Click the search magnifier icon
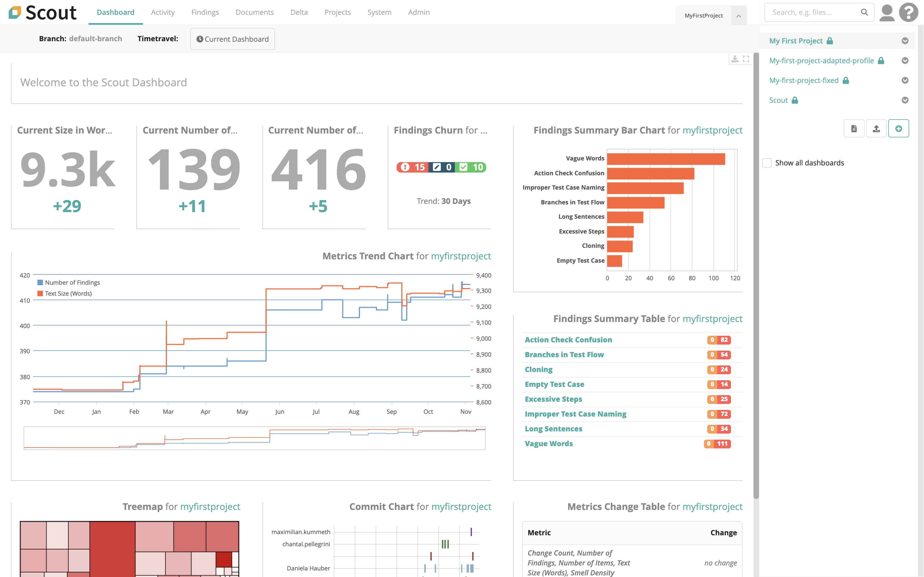The width and height of the screenshot is (924, 577). [x=864, y=13]
